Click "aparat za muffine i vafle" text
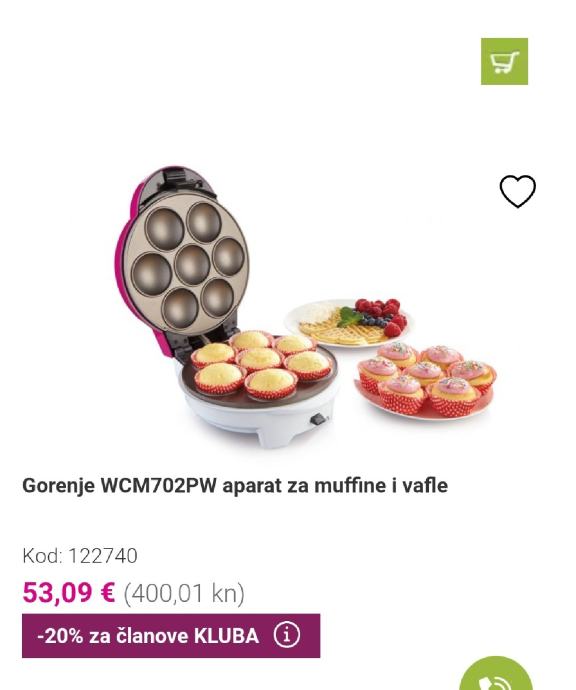Screen dimensions: 576x690 335,486
